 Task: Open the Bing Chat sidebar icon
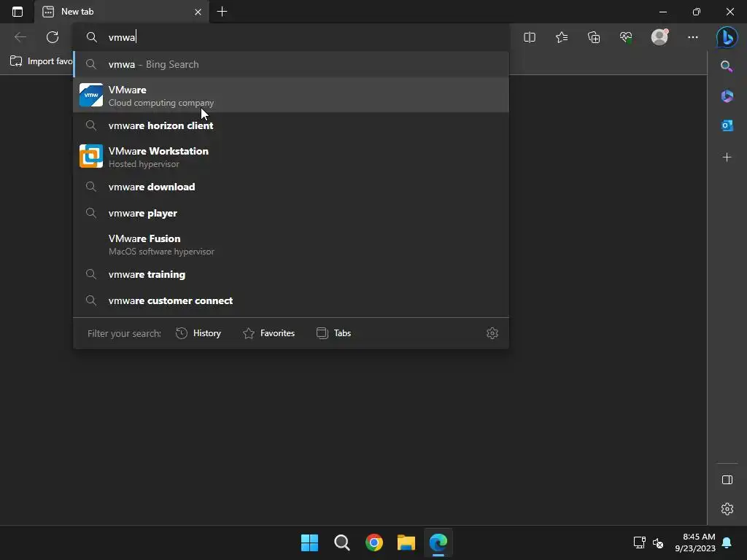[x=727, y=37]
